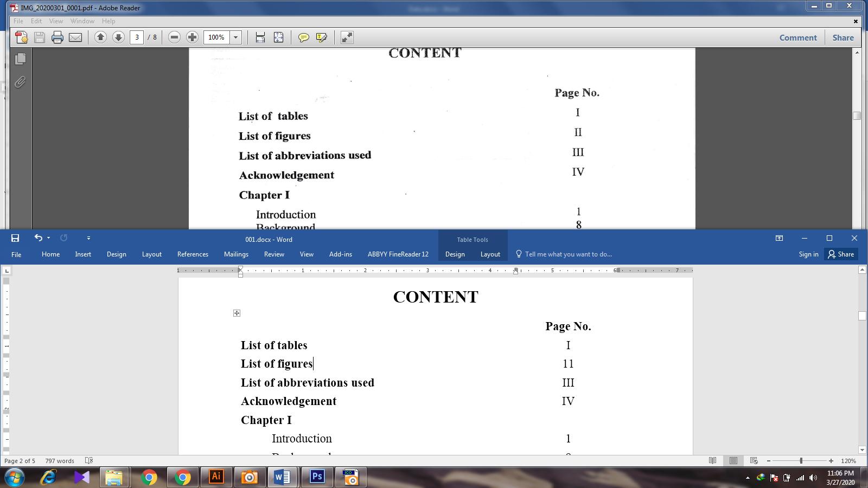Switch PDF to full screen reading mode
The height and width of the screenshot is (488, 868).
click(347, 37)
